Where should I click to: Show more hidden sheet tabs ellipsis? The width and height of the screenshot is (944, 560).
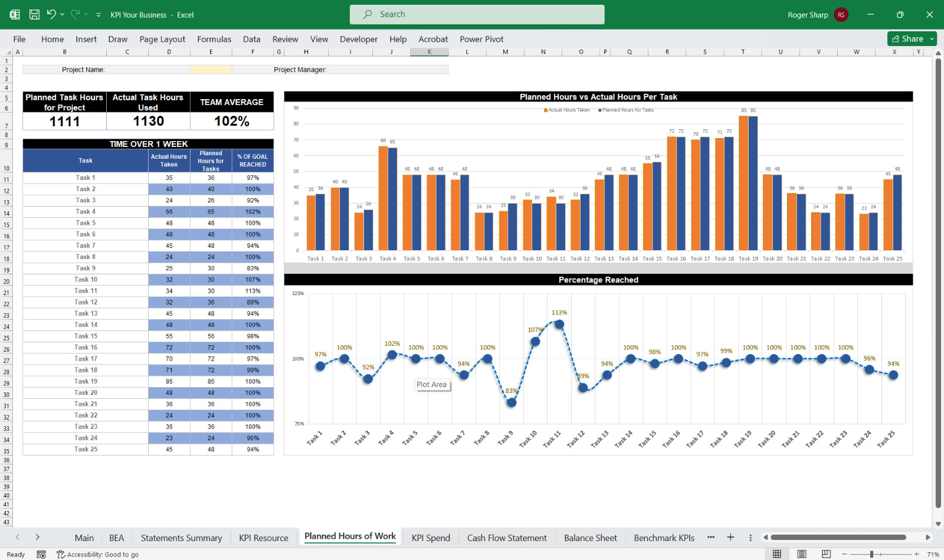711,537
